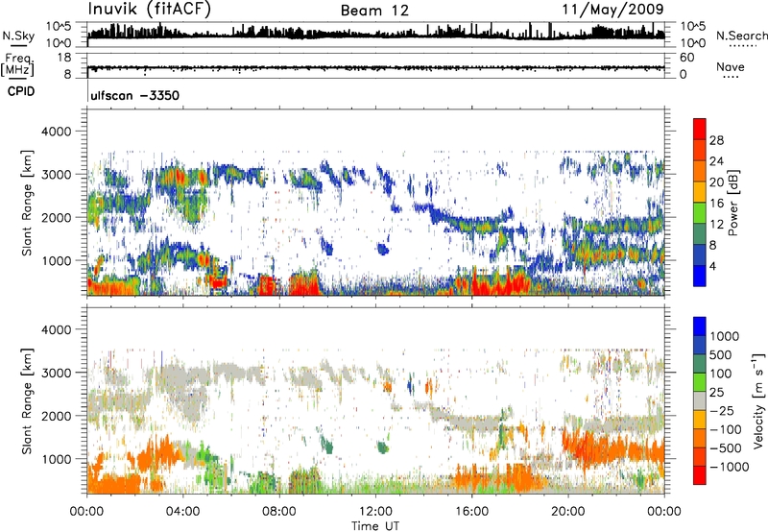Click the '60' tick on Nave axis
Image resolution: width=768 pixels, height=532 pixels.
coord(686,58)
